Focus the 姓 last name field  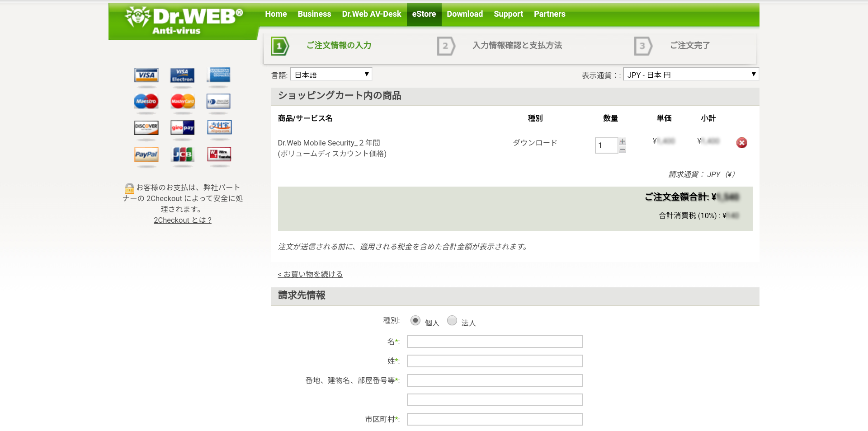(x=495, y=361)
